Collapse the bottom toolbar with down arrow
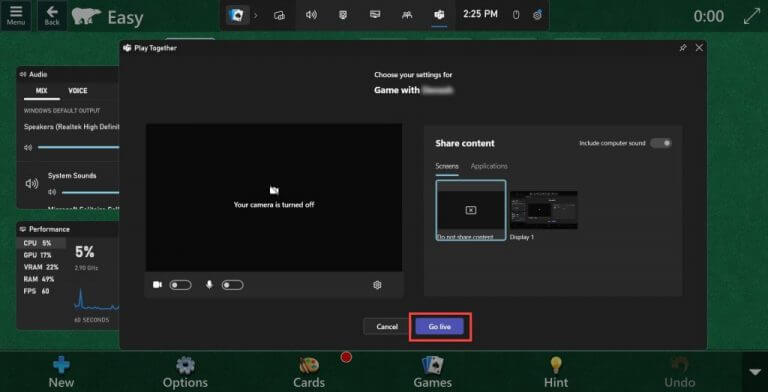 [x=755, y=372]
